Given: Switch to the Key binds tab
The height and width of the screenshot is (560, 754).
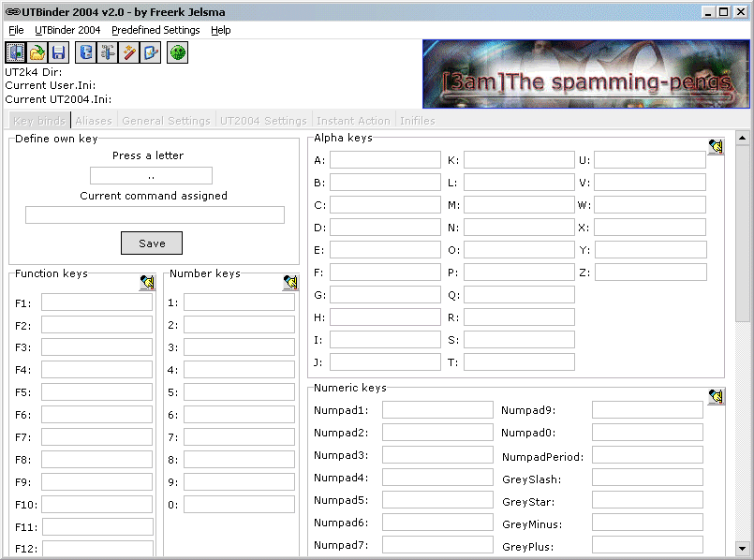Looking at the screenshot, I should (39, 121).
